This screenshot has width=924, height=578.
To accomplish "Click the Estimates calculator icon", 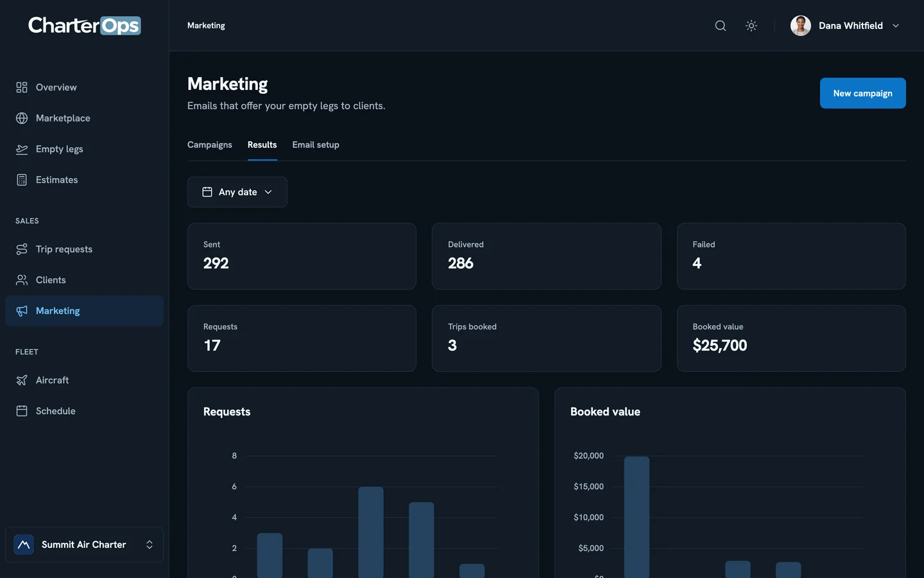I will 22,180.
